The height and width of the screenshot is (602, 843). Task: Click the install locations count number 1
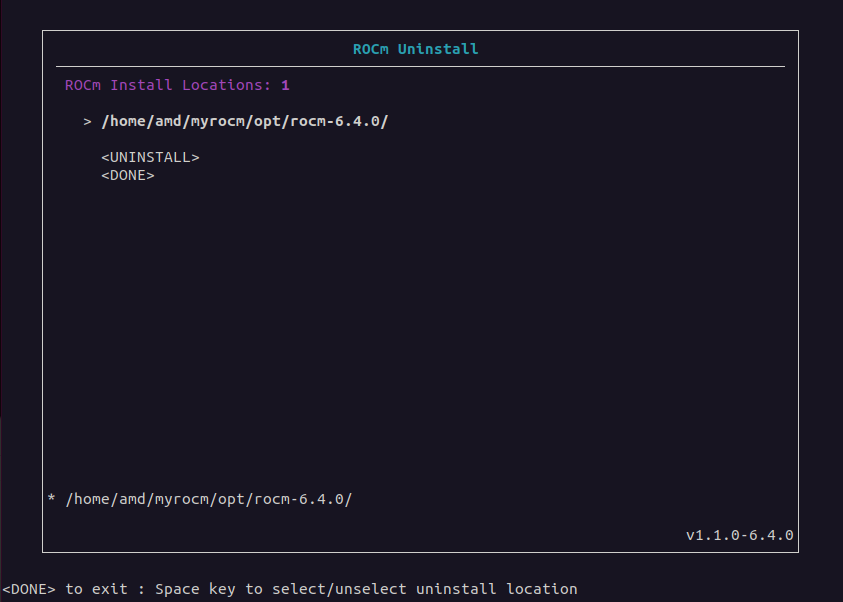[285, 85]
